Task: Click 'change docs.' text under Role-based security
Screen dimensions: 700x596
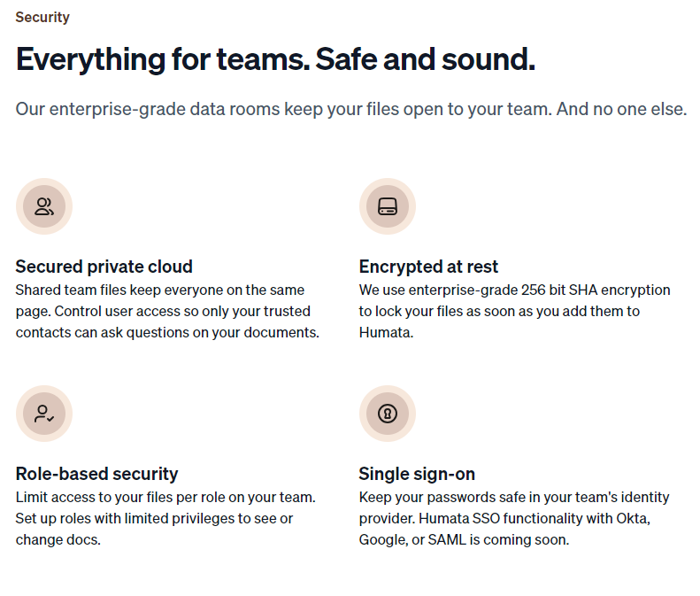Action: pos(58,540)
